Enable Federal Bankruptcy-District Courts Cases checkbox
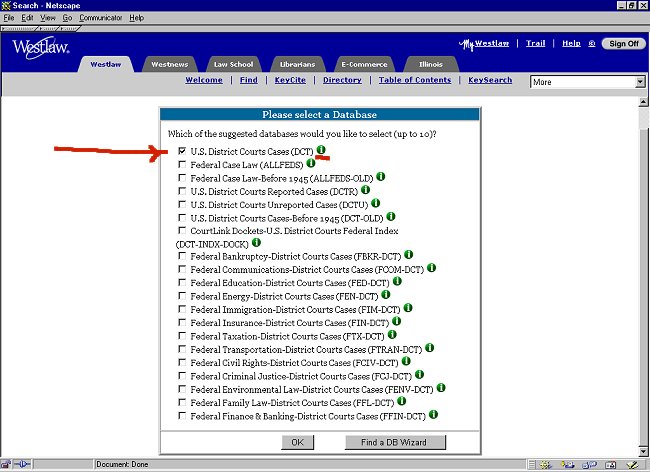 pos(182,256)
